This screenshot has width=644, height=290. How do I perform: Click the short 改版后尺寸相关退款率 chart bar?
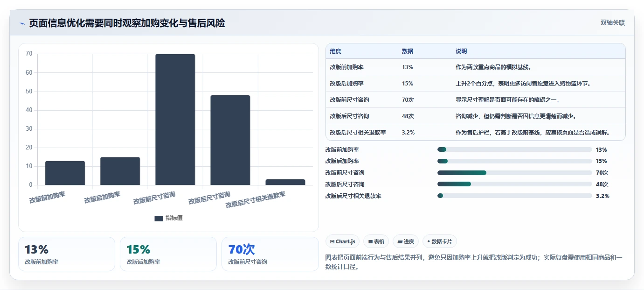tap(285, 182)
